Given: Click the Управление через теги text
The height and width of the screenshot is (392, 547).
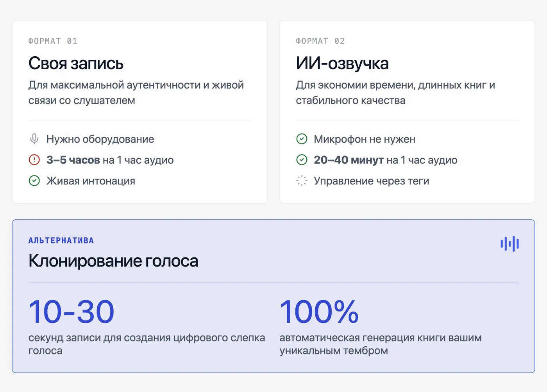Looking at the screenshot, I should [371, 181].
